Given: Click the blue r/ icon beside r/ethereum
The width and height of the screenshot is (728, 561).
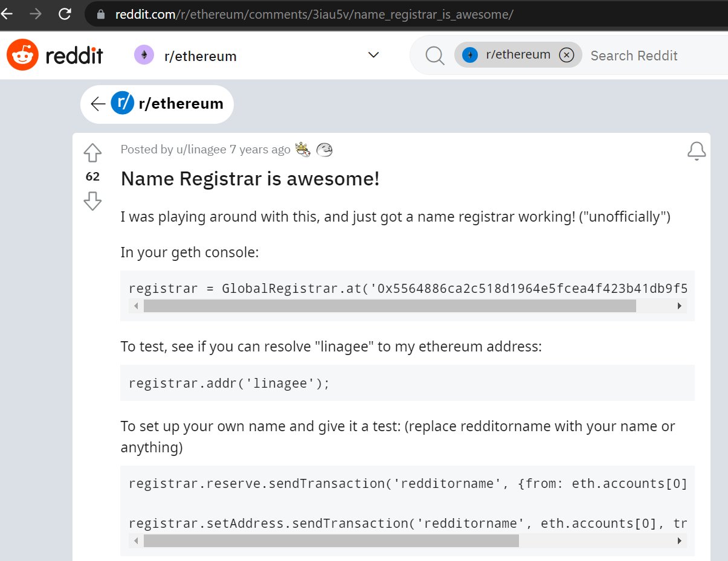Looking at the screenshot, I should click(x=123, y=104).
